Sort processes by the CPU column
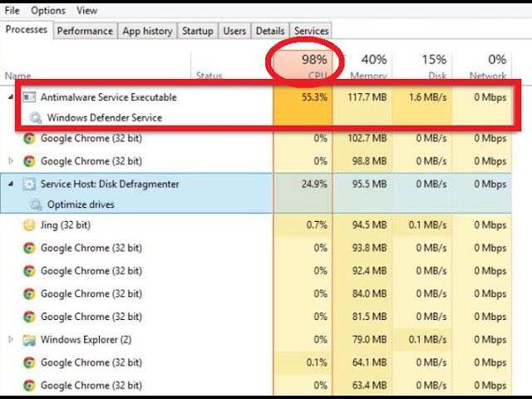 [303, 65]
